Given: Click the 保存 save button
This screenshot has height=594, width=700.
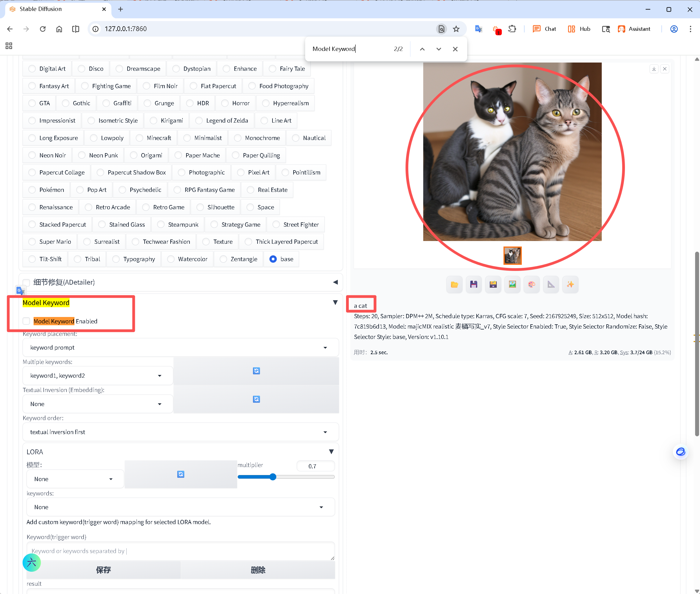Looking at the screenshot, I should [x=103, y=570].
